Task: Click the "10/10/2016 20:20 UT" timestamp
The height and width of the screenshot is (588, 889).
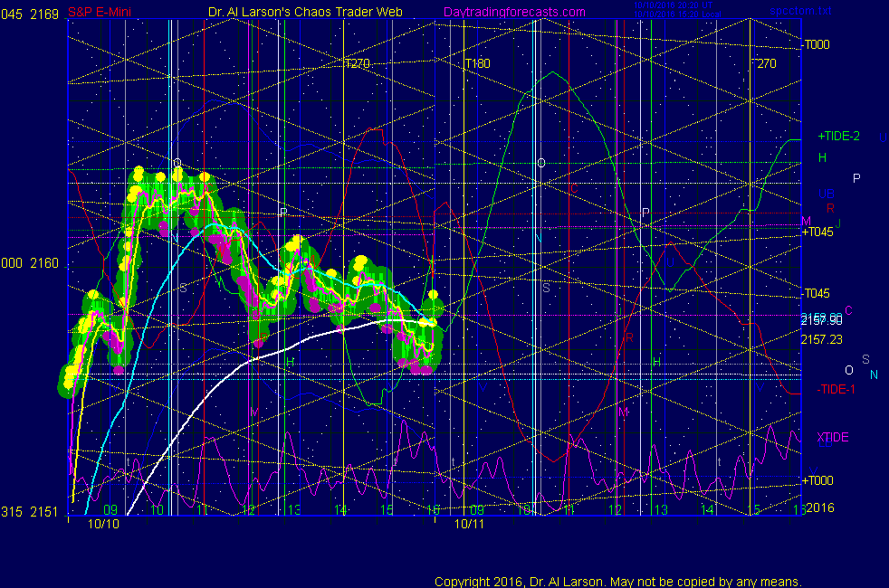Action: pyautogui.click(x=673, y=5)
